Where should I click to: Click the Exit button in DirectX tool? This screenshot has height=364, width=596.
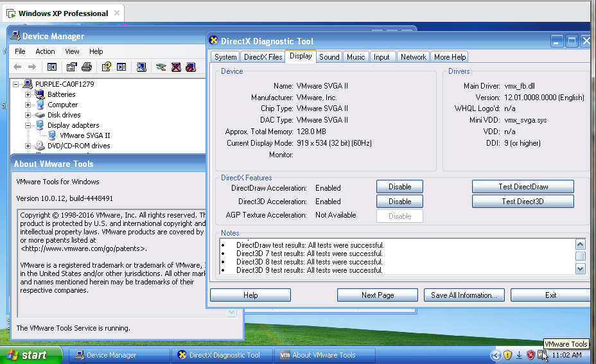point(551,295)
